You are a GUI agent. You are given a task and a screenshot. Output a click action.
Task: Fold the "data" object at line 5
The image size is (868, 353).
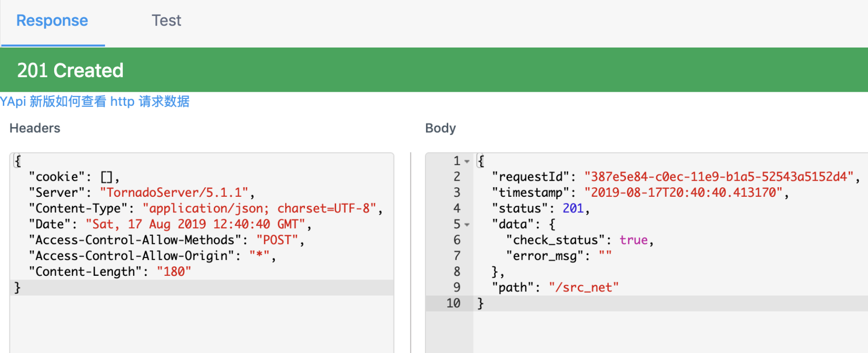467,225
